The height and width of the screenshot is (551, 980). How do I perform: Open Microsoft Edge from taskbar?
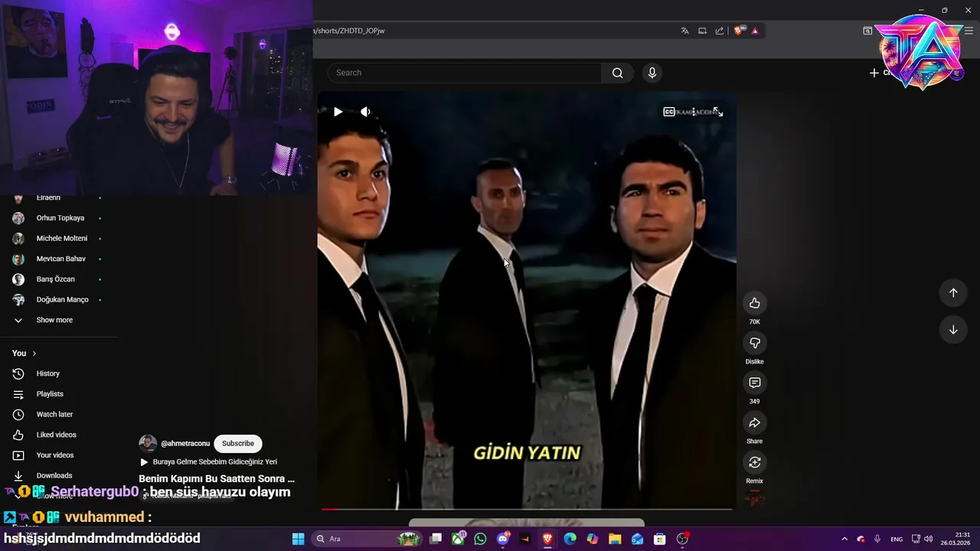tap(570, 539)
